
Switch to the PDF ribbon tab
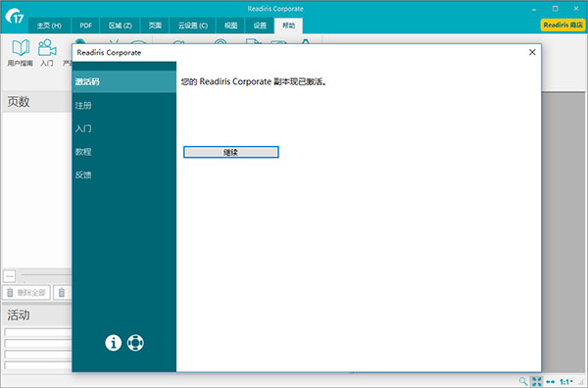point(86,25)
